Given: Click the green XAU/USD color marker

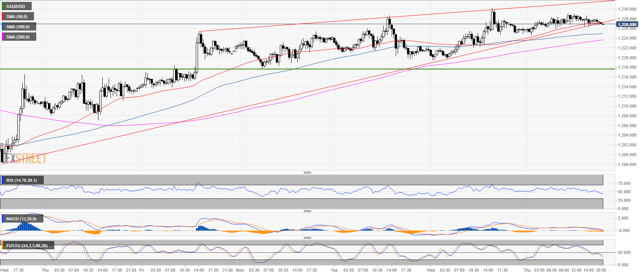Looking at the screenshot, I should point(3,6).
